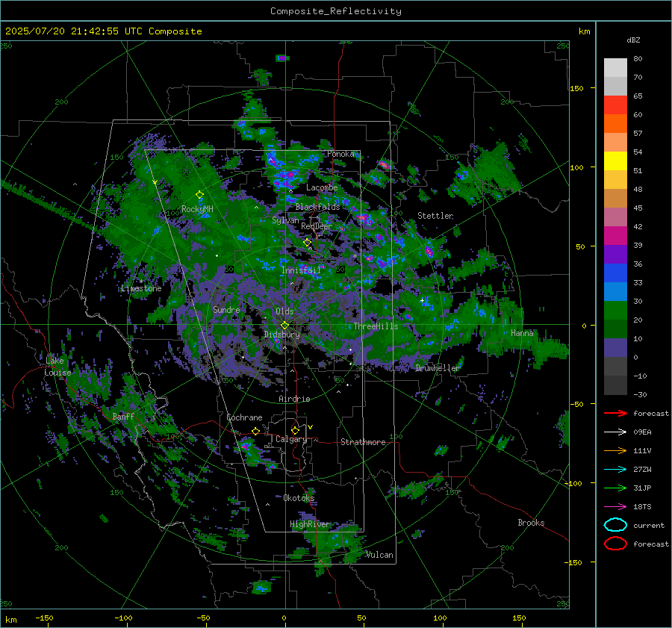Click the red forecast ellipse legend icon
Screen dimensions: 672x628
pos(615,544)
